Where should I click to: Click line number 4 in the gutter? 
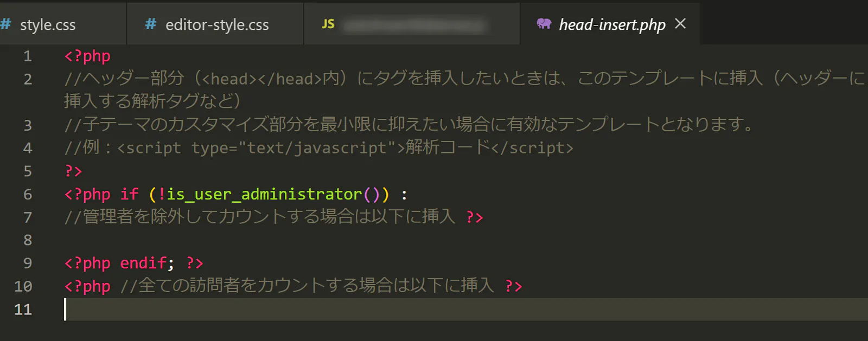pyautogui.click(x=28, y=149)
